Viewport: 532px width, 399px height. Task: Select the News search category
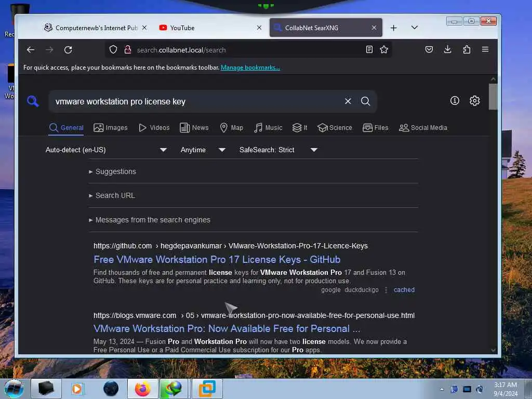[x=194, y=128]
